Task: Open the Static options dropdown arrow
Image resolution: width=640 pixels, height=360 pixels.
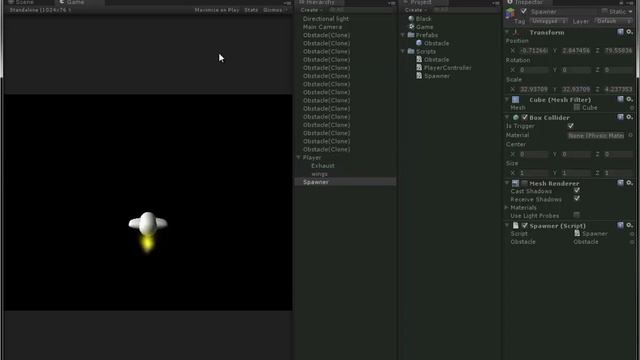Action: [630, 12]
